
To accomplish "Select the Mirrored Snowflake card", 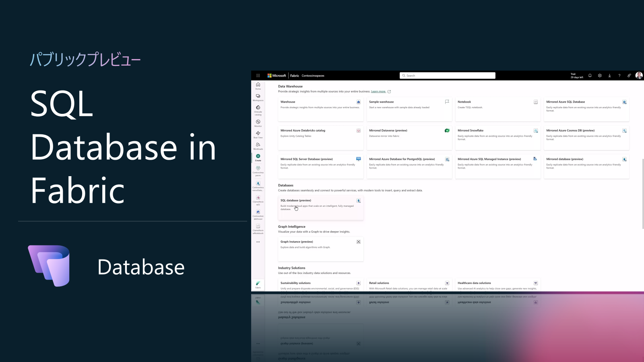I will pos(498,138).
